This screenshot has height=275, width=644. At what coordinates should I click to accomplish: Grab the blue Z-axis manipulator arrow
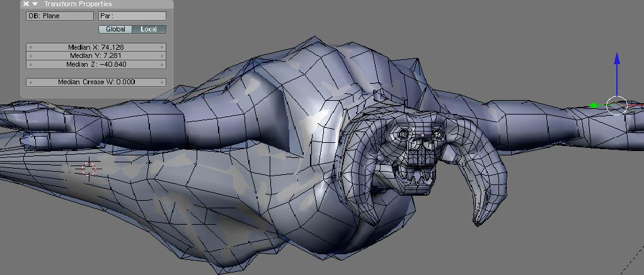(616, 59)
